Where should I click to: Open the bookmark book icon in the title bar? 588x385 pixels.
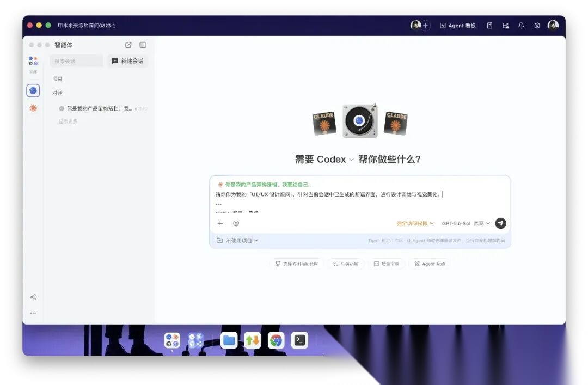pyautogui.click(x=489, y=26)
